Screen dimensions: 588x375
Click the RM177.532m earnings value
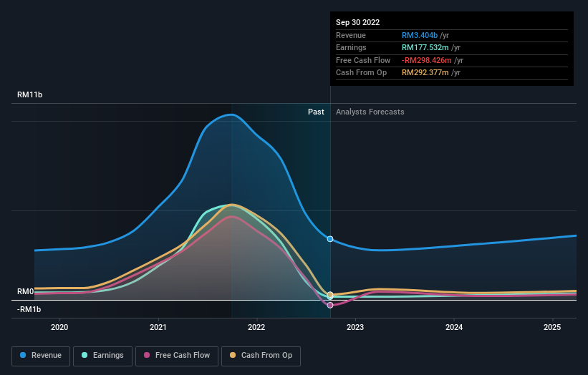425,47
